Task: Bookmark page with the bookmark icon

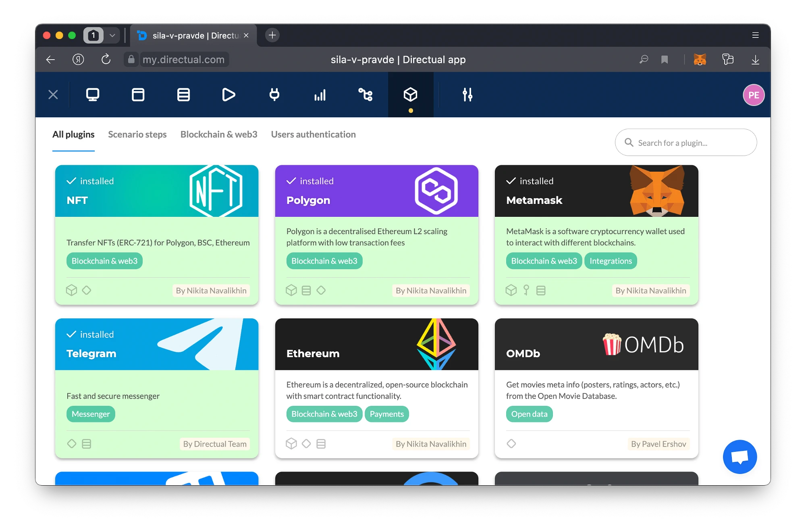Action: [x=665, y=60]
